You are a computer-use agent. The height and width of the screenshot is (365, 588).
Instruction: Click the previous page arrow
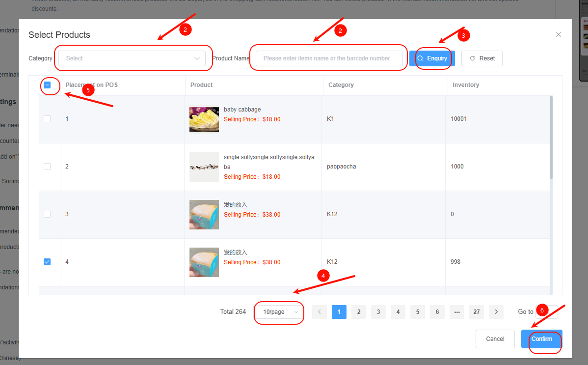[x=320, y=312]
